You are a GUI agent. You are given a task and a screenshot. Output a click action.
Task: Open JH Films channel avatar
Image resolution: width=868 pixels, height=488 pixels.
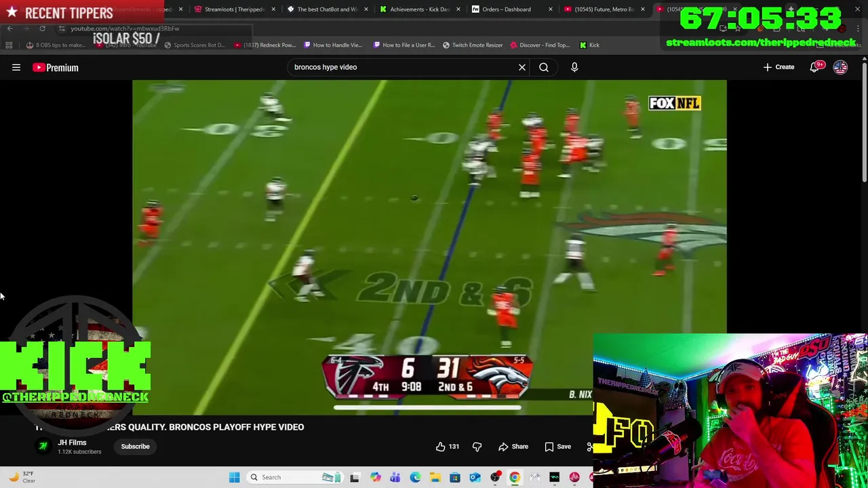[43, 446]
